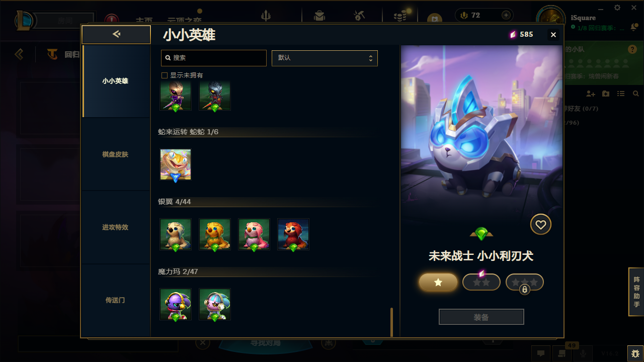Select the two-star upgrade button
Viewport: 644px width, 362px height.
(x=481, y=283)
